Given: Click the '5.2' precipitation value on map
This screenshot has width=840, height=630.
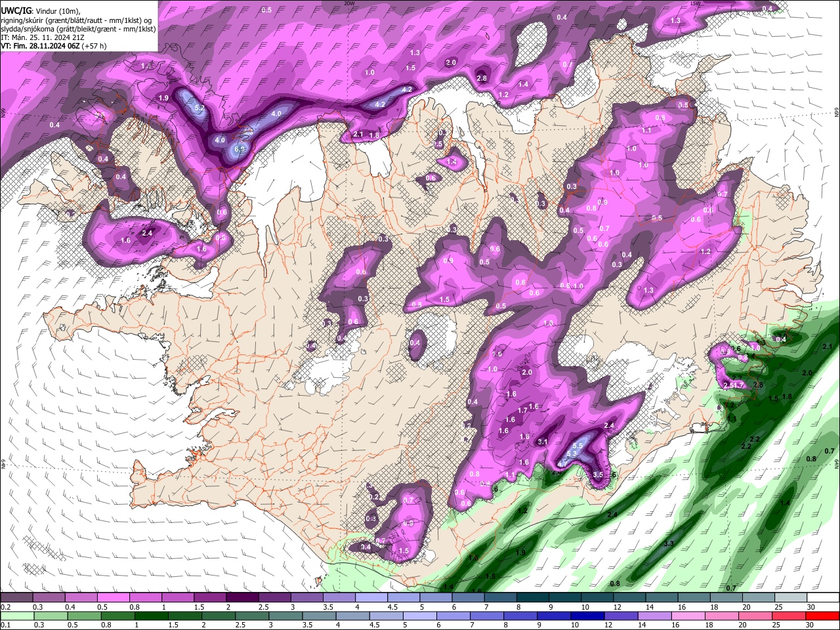Looking at the screenshot, I should (x=200, y=108).
